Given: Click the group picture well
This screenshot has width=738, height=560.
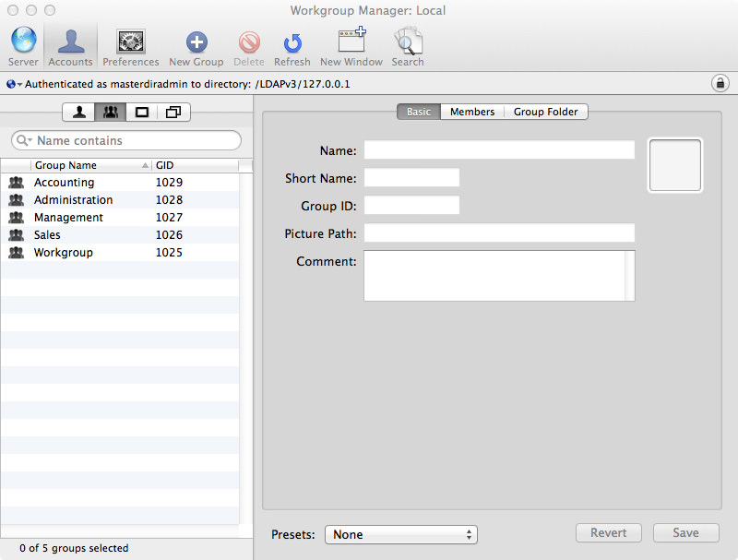Looking at the screenshot, I should [675, 165].
